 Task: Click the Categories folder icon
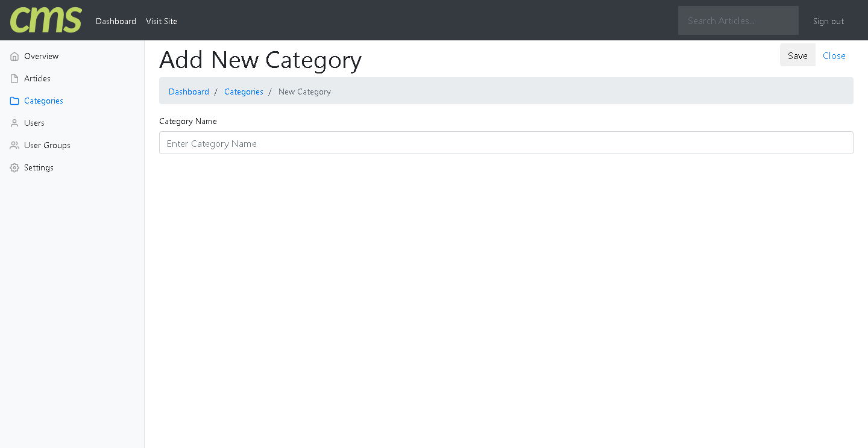[x=14, y=101]
